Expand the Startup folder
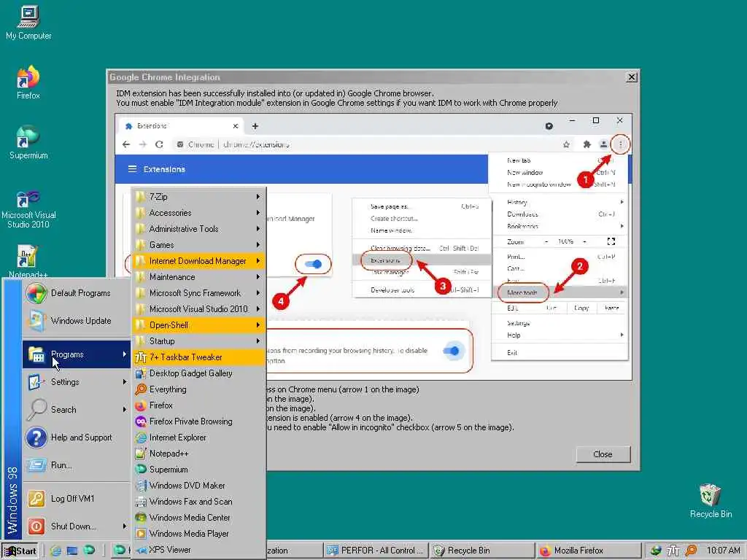 pyautogui.click(x=198, y=341)
